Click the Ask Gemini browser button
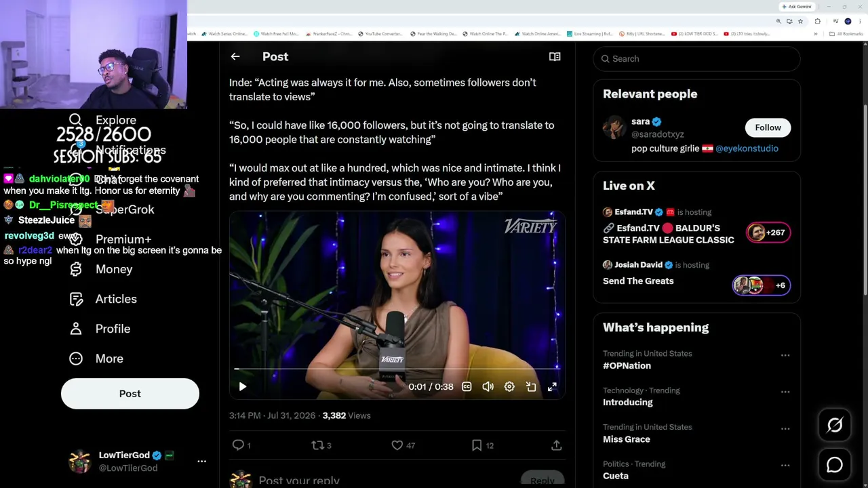 (x=796, y=7)
